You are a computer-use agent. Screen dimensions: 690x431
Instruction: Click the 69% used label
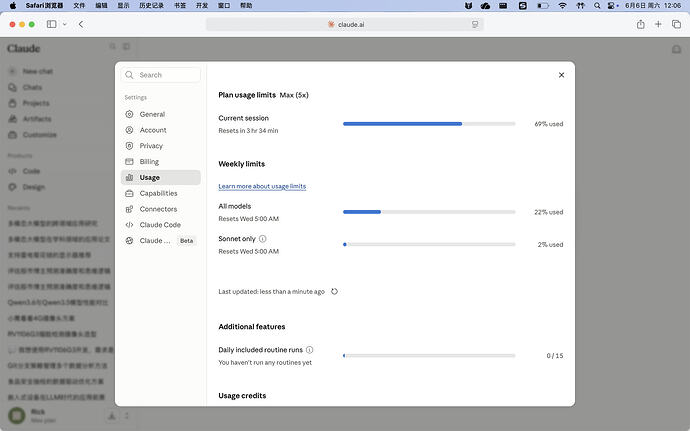[x=549, y=124]
